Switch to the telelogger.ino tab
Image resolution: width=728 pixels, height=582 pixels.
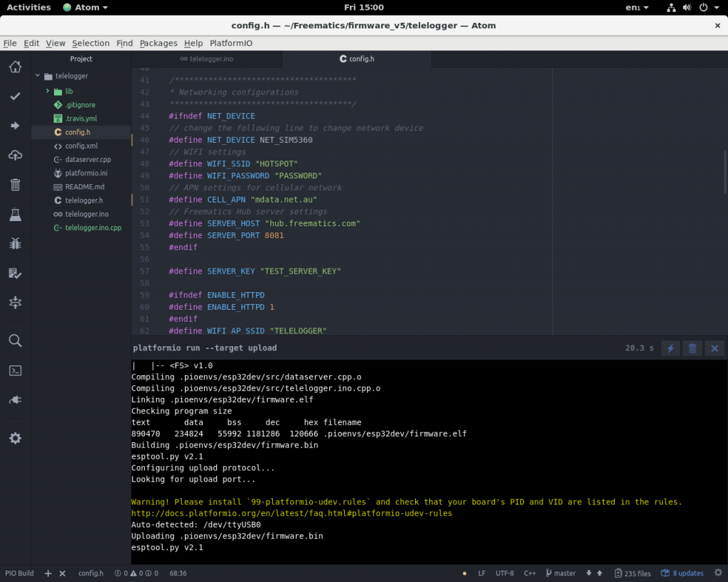tap(207, 59)
